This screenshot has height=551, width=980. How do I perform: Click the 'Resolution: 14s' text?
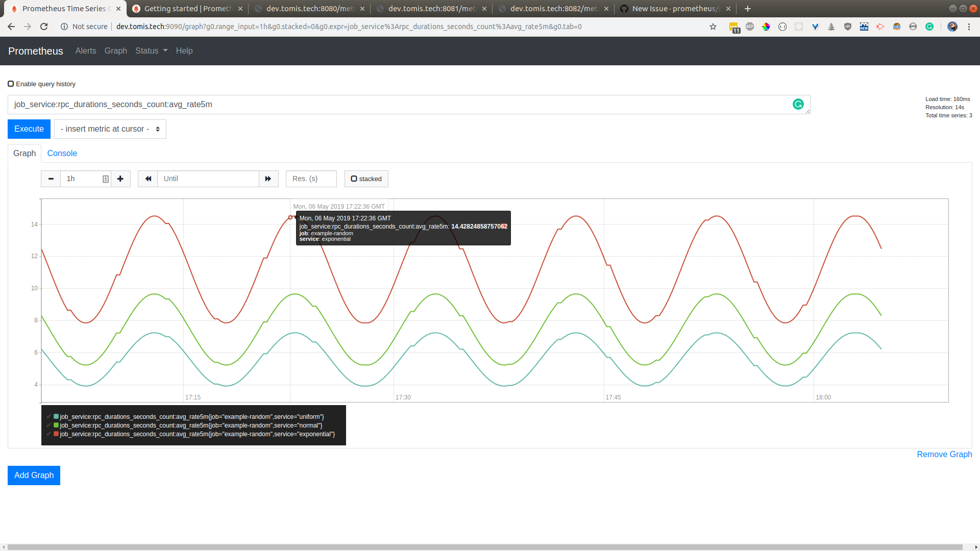[x=944, y=107]
